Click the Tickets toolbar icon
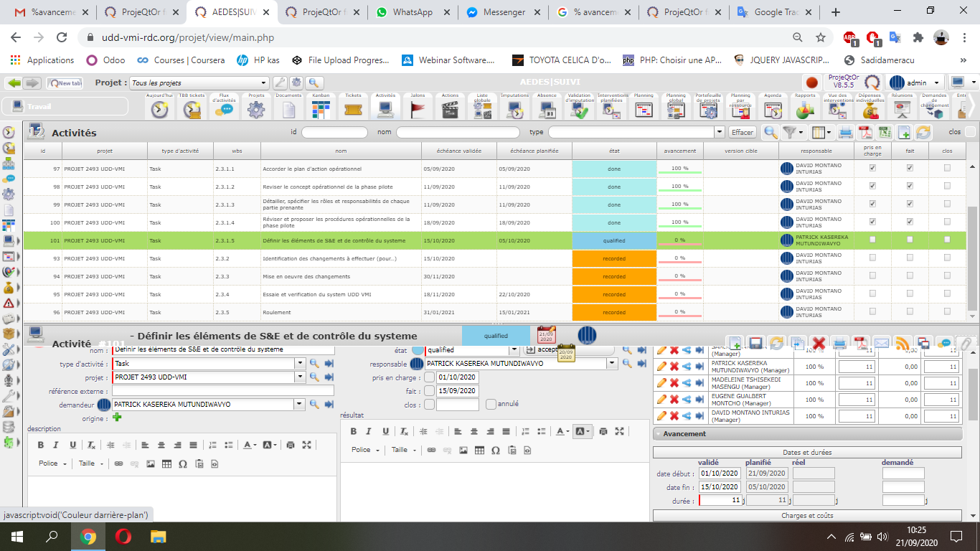The image size is (980, 551). click(x=353, y=109)
